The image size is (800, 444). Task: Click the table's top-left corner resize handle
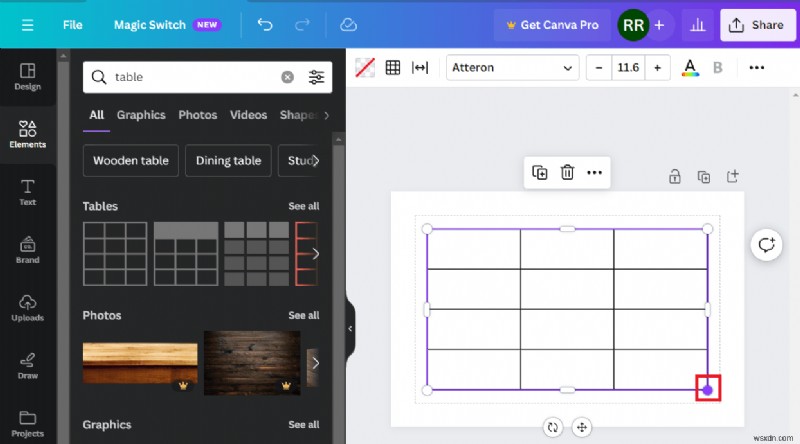click(428, 229)
